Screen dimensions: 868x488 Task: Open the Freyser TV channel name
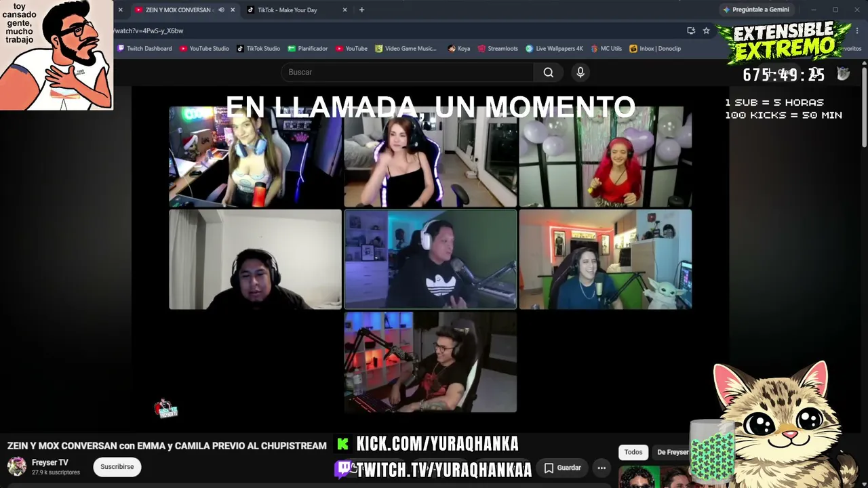coord(50,463)
